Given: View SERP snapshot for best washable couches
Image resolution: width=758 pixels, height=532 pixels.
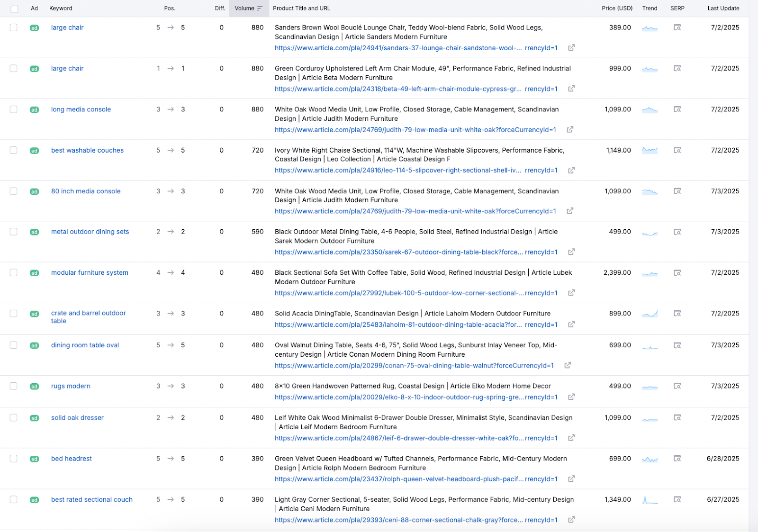Looking at the screenshot, I should [x=677, y=150].
